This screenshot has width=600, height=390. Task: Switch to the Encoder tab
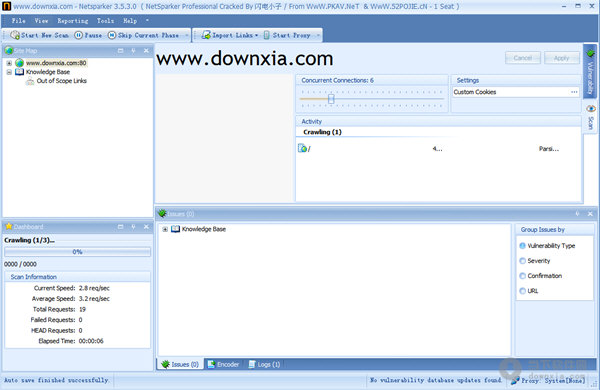tap(223, 364)
